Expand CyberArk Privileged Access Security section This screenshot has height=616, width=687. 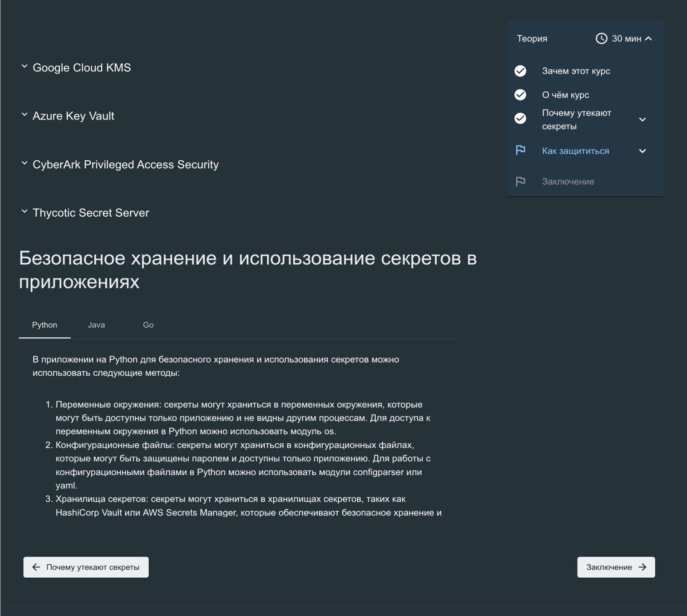120,164
